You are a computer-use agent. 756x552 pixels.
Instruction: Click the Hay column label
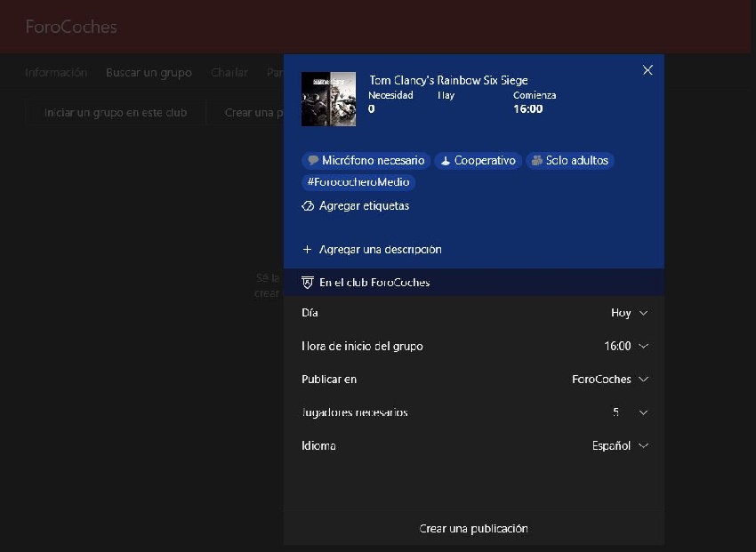(446, 95)
